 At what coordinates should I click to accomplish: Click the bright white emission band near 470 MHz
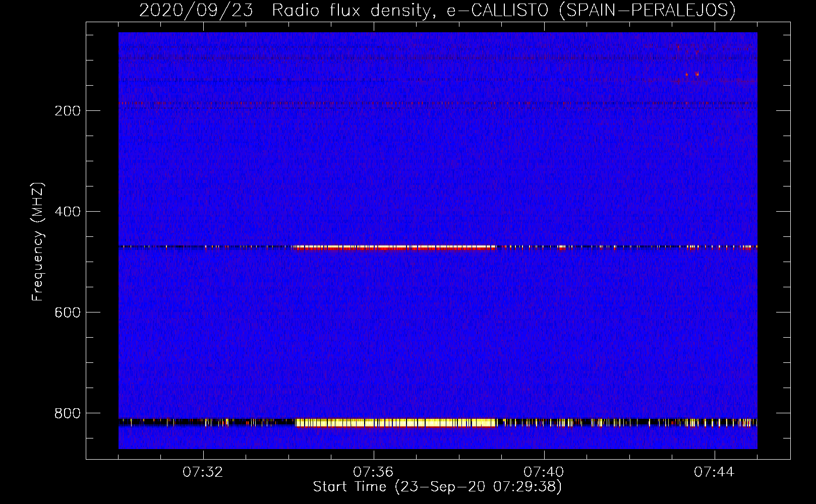[394, 247]
